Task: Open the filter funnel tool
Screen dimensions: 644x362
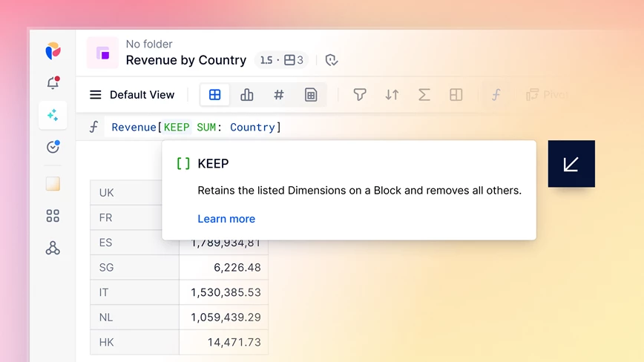Action: (x=359, y=95)
